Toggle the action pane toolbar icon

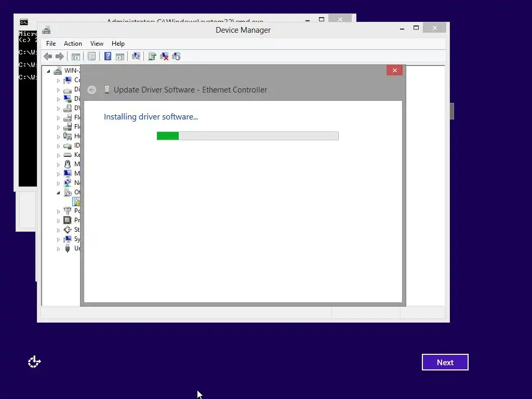pyautogui.click(x=120, y=56)
